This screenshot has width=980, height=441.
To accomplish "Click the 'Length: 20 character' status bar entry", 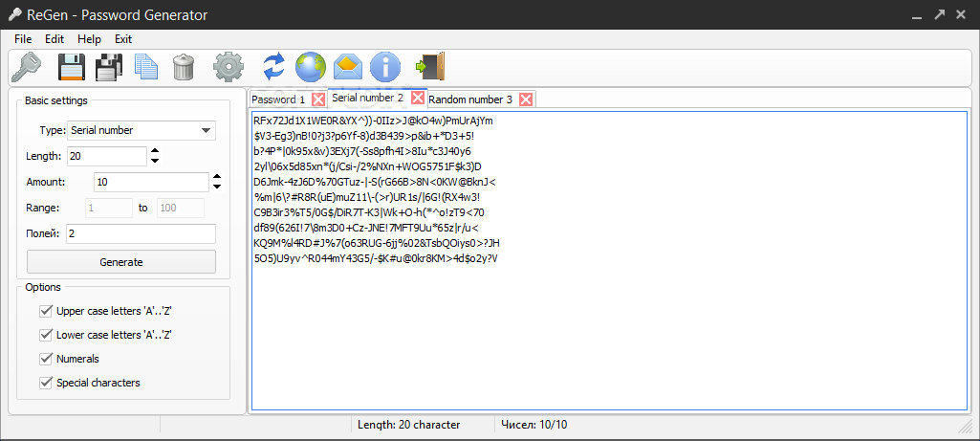I will click(409, 425).
